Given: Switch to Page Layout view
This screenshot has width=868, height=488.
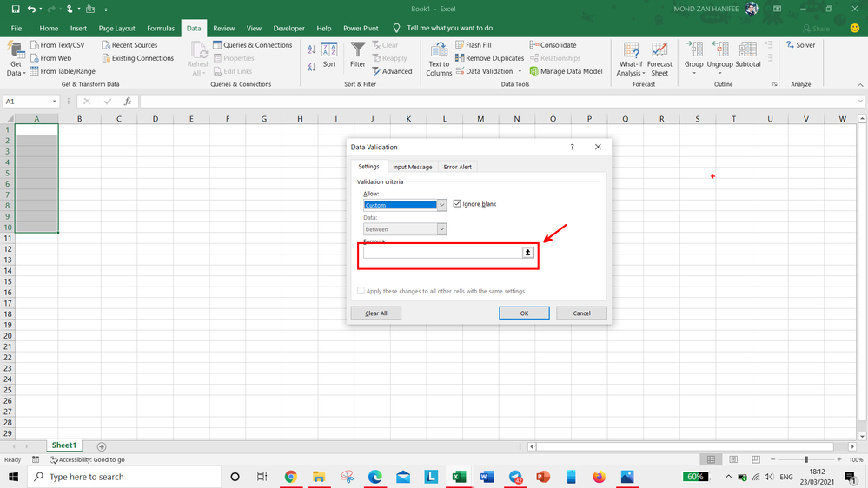Looking at the screenshot, I should click(733, 459).
